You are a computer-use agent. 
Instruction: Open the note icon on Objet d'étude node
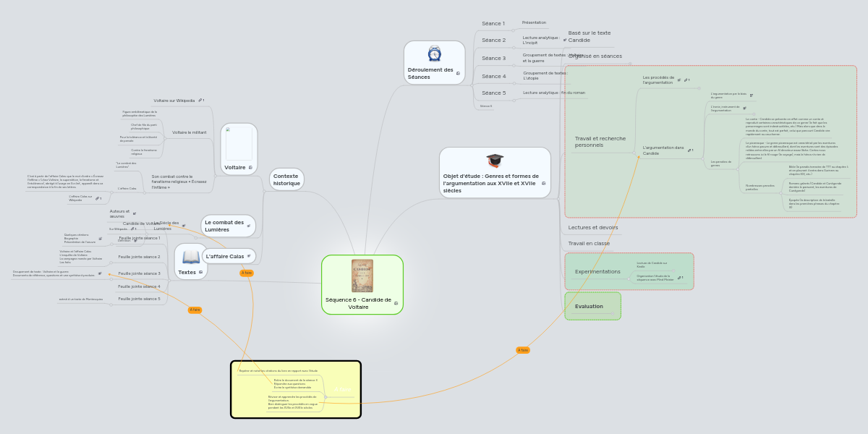point(543,183)
